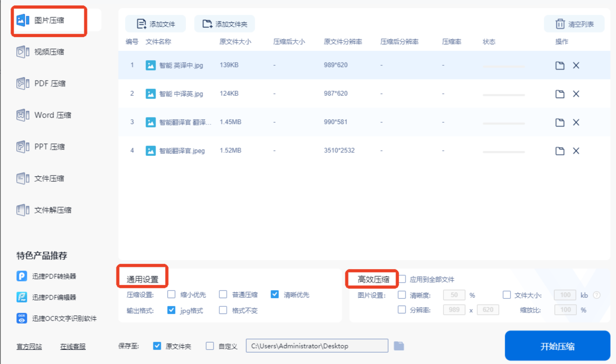Click the resolution width field 989
Viewport: 616px width, 364px height.
[454, 310]
